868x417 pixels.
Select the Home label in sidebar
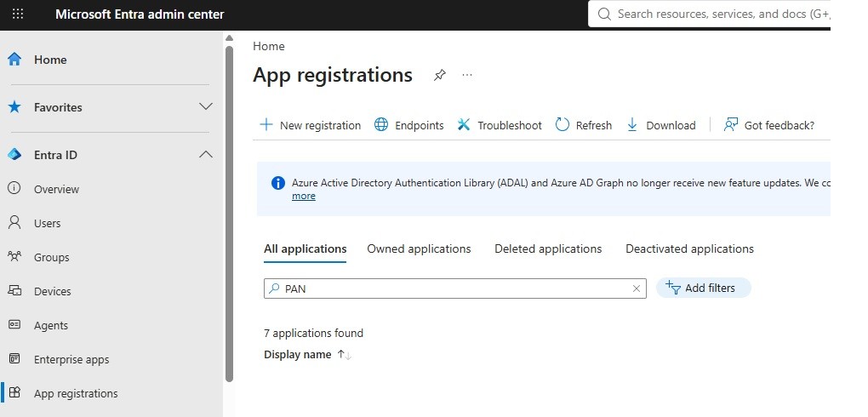pyautogui.click(x=50, y=60)
